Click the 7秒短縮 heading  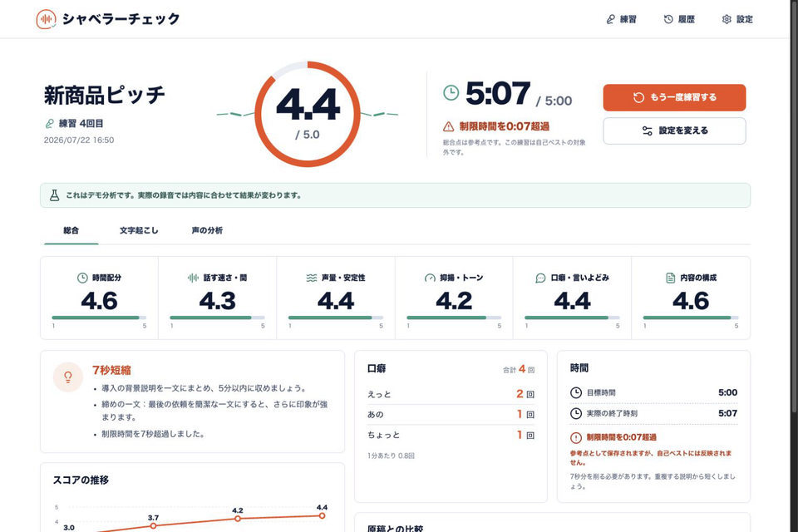click(x=111, y=370)
